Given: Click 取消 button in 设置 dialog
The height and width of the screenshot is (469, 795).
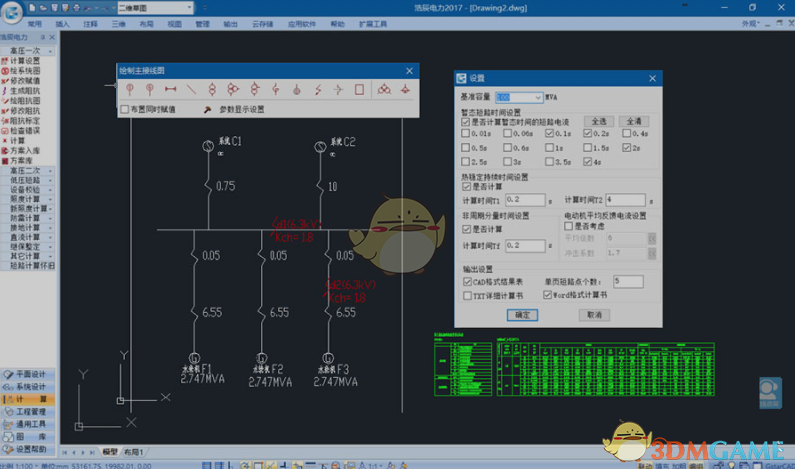Looking at the screenshot, I should [x=594, y=315].
